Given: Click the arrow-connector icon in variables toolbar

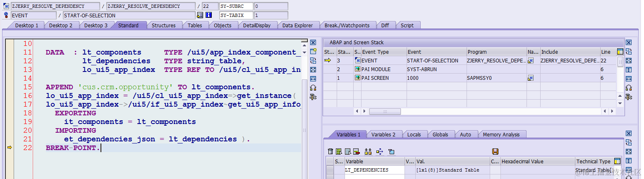Looking at the screenshot, I should [x=380, y=151].
